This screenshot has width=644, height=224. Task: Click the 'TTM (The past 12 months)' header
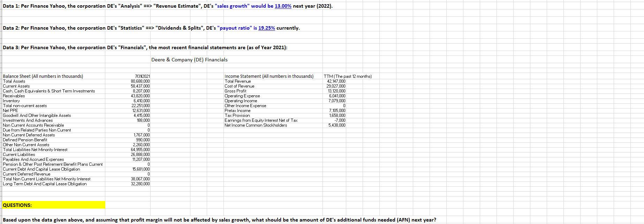click(x=348, y=76)
